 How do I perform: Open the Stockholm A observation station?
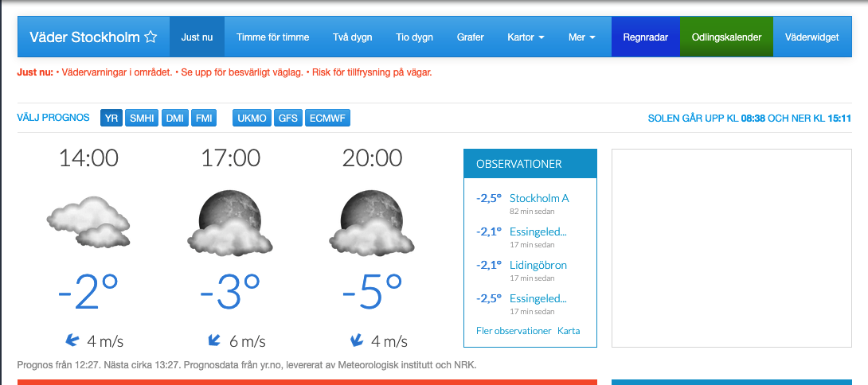539,198
